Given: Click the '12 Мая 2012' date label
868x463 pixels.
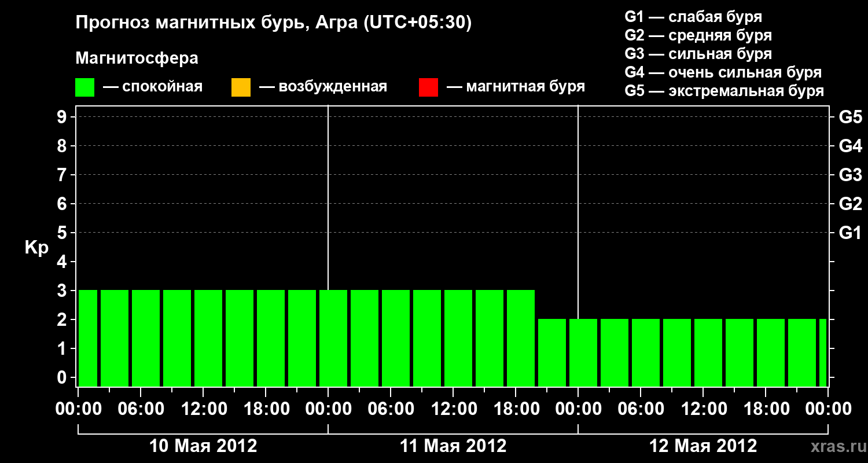Looking at the screenshot, I should click(703, 446).
